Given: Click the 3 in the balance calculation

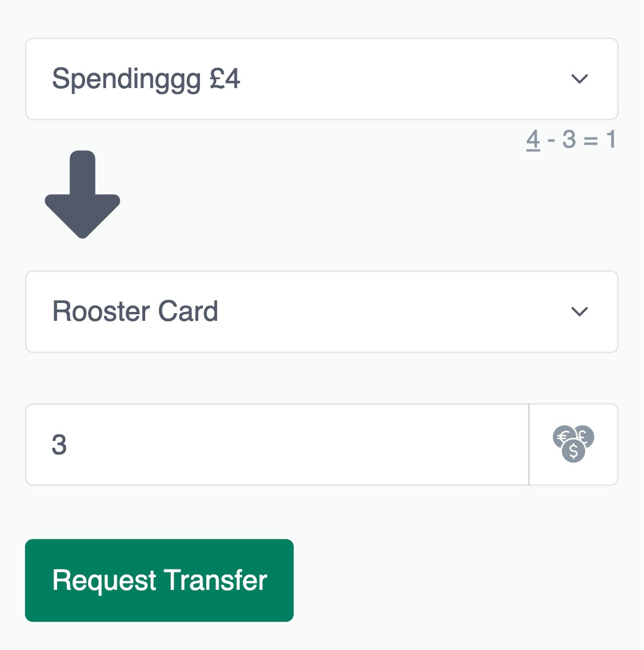Looking at the screenshot, I should click(x=569, y=139).
